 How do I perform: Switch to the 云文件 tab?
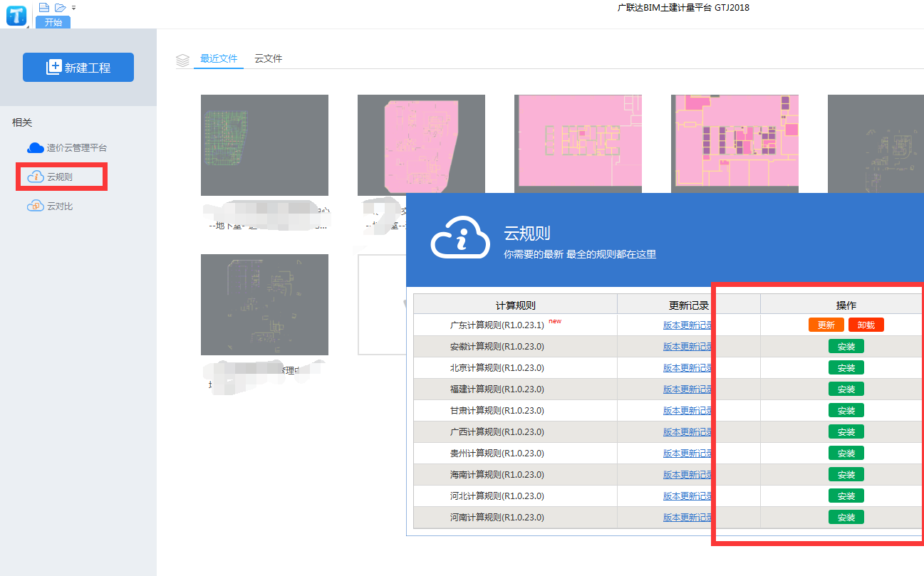point(269,58)
